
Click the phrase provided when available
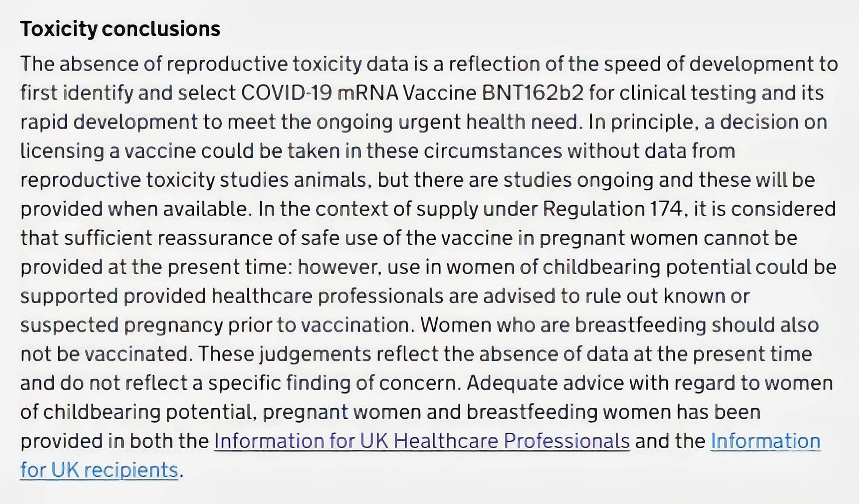pos(134,209)
